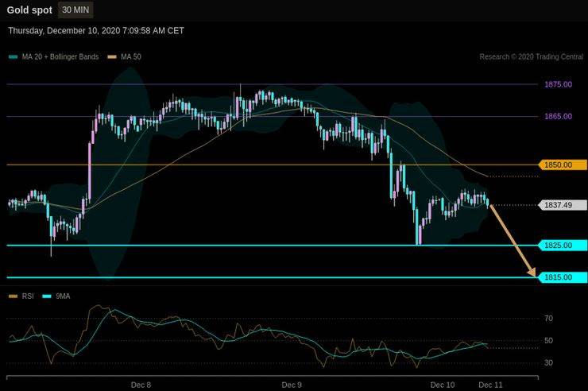
Task: Click the Research © 2020 Trading Central credit
Action: 532,57
